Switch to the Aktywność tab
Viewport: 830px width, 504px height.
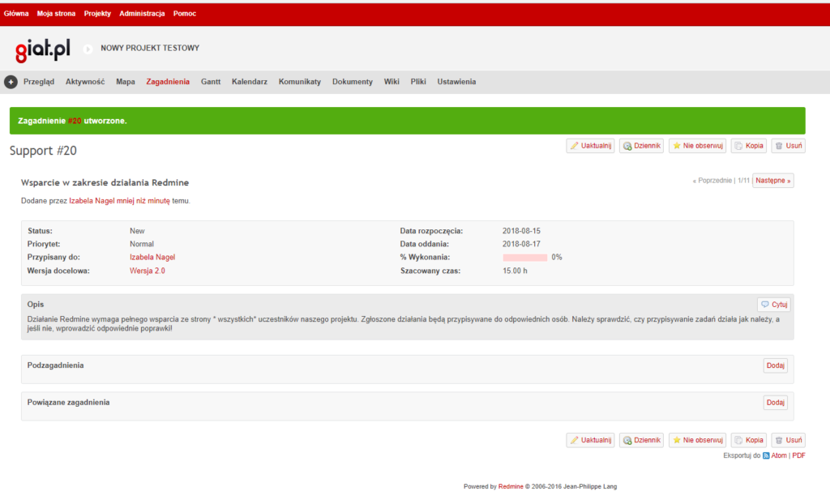(85, 82)
